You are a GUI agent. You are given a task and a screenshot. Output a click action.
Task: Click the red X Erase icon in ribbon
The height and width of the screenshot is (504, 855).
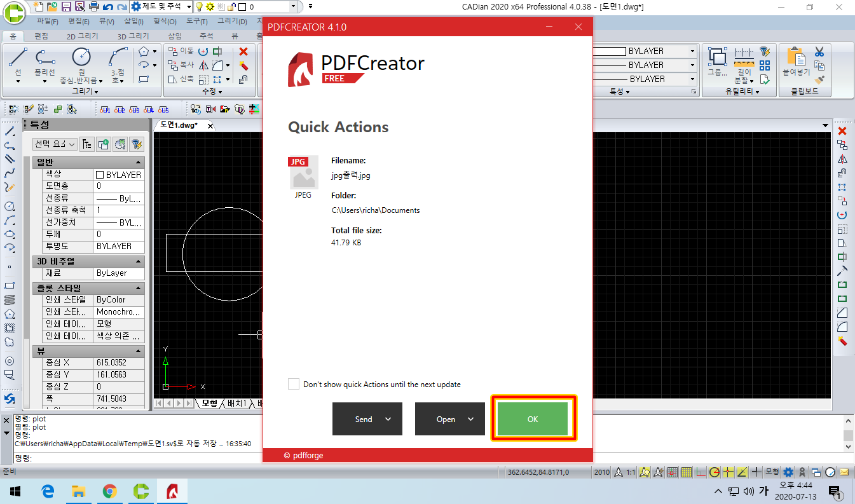click(x=243, y=51)
